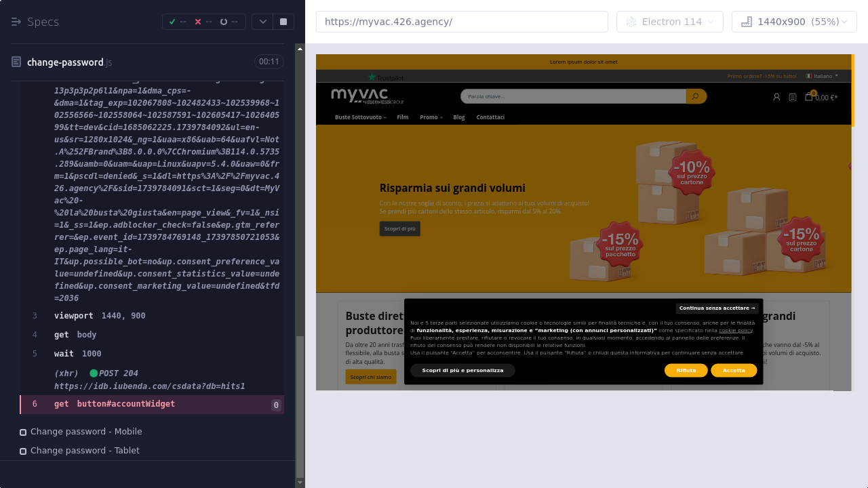This screenshot has width=868, height=488.
Task: Toggle auto-scrolling options chevron in reporter
Action: coord(262,22)
